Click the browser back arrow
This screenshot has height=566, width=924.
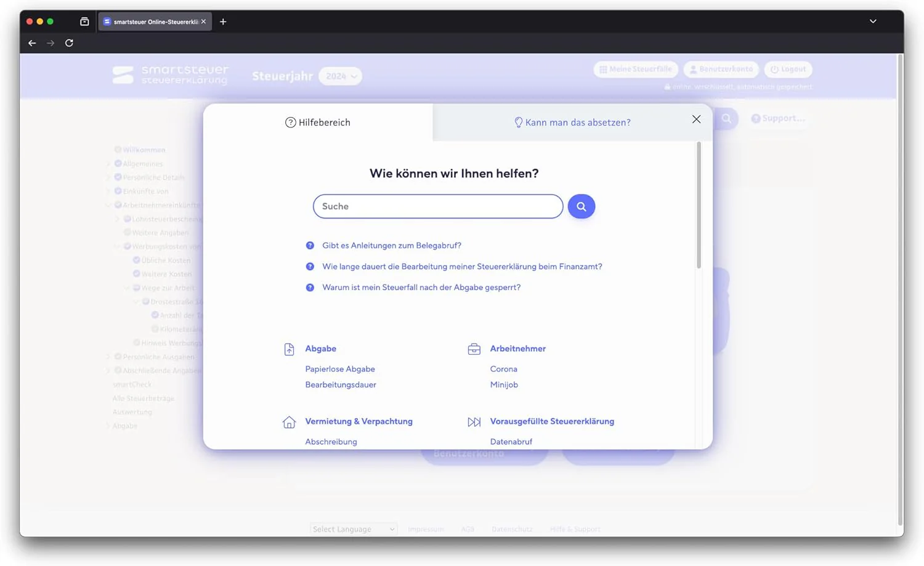[32, 43]
